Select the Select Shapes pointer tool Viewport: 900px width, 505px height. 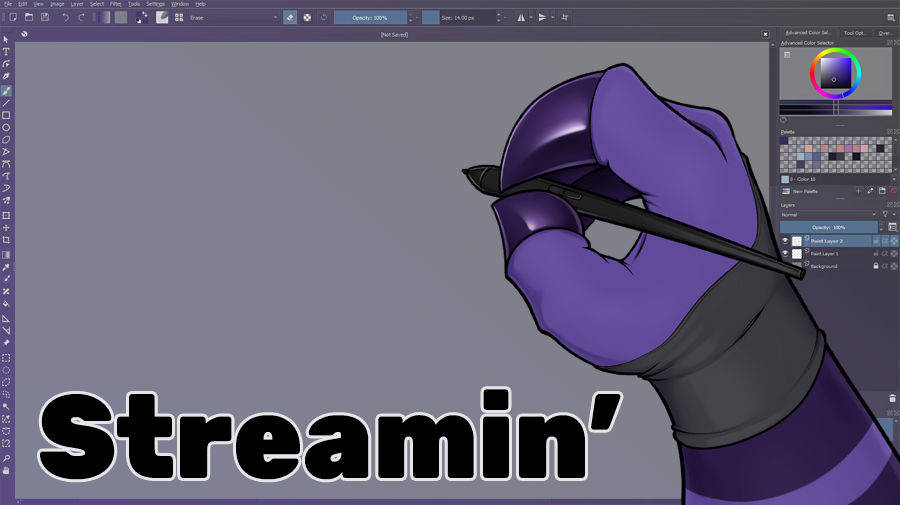[x=6, y=40]
